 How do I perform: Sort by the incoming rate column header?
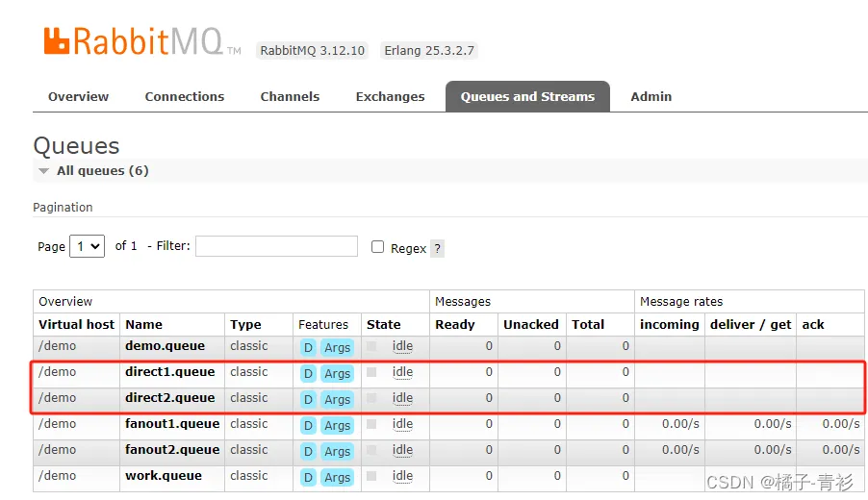click(670, 325)
